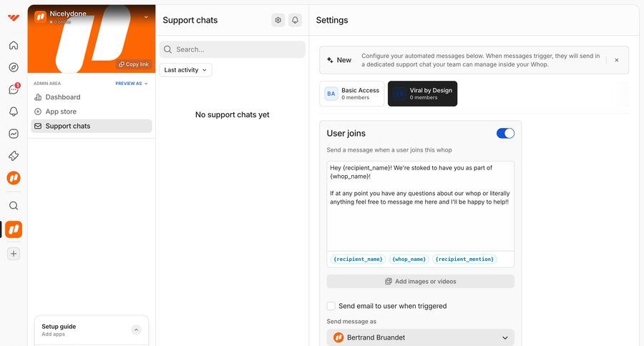Collapse the Setup guide panel
644x346 pixels.
(x=136, y=330)
